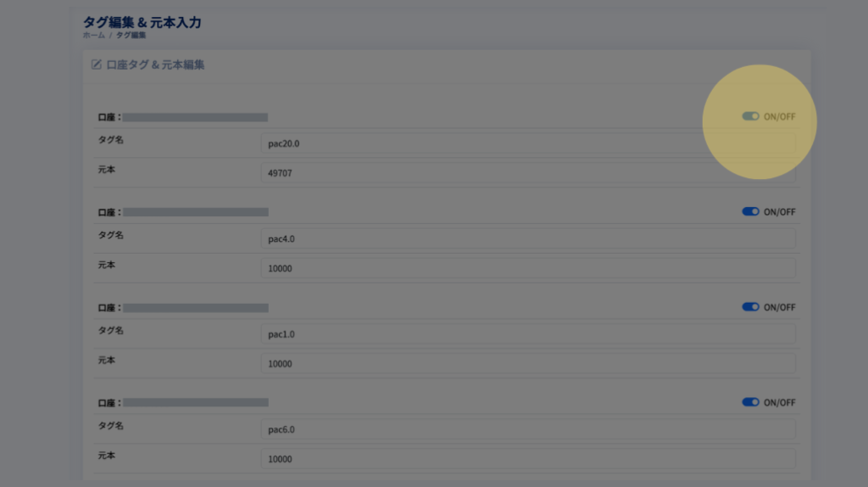Click the 元本 input below pac1.0

tap(527, 363)
